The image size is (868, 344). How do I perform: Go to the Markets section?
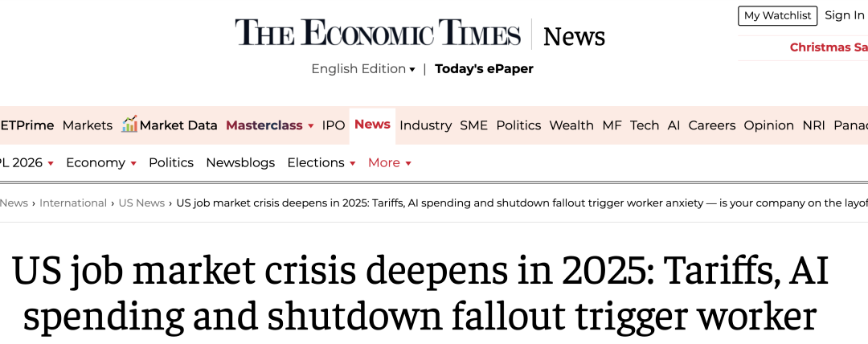88,125
